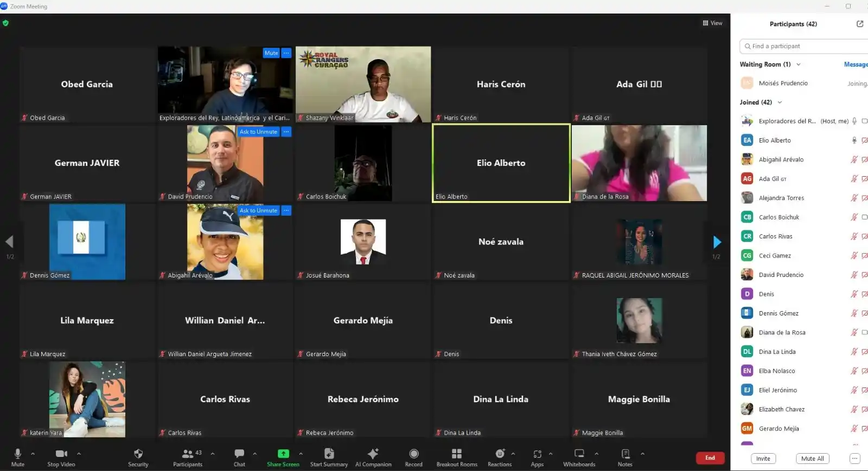Toggle the microphone Mute button
Image resolution: width=868 pixels, height=471 pixels.
(18, 454)
